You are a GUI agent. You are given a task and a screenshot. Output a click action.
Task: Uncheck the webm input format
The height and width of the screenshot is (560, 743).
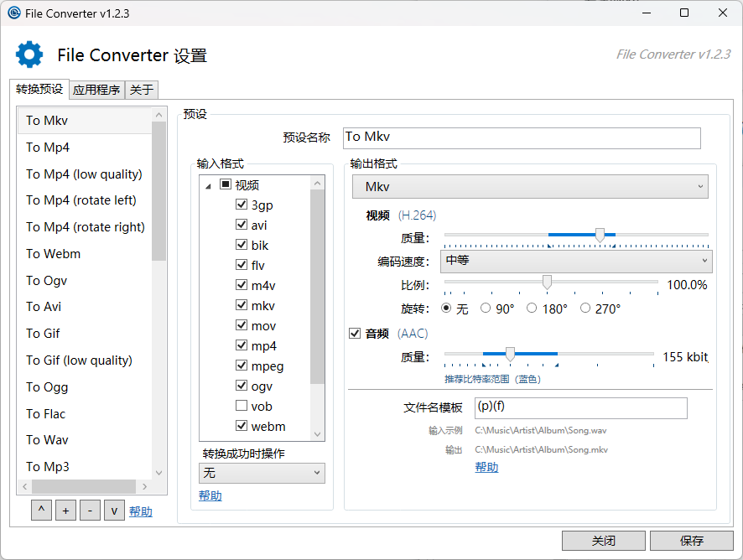click(x=242, y=425)
